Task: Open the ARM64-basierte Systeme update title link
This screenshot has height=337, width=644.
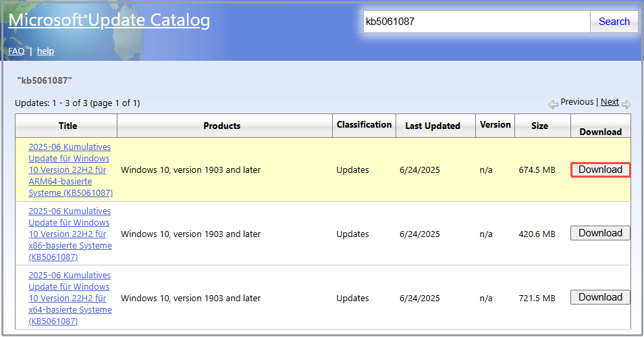Action: point(71,170)
